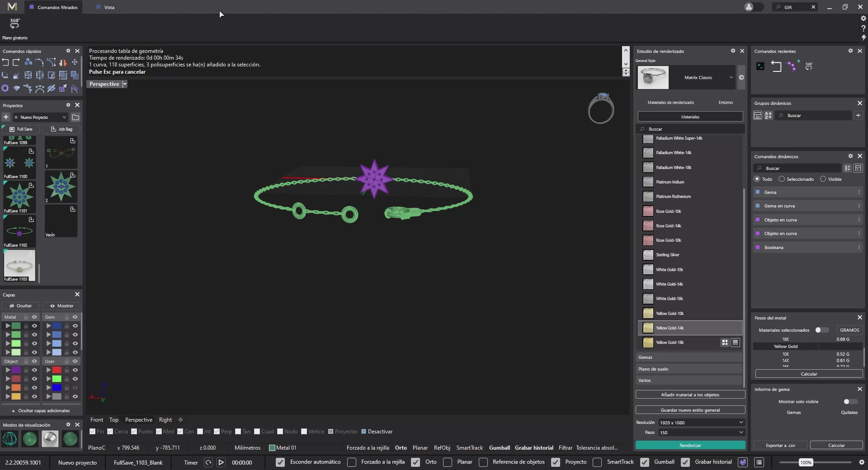Select the wireframe visualization mode icon
868x470 pixels.
coord(9,439)
